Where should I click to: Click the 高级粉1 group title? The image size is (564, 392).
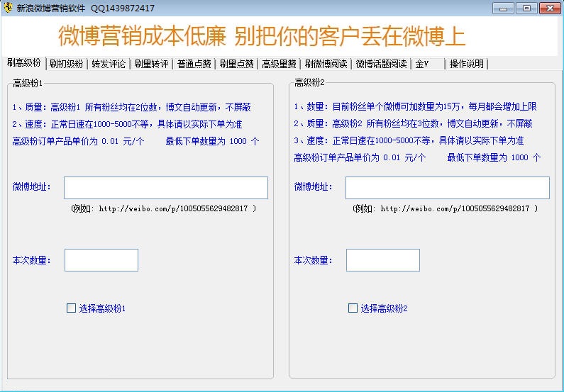pyautogui.click(x=28, y=84)
